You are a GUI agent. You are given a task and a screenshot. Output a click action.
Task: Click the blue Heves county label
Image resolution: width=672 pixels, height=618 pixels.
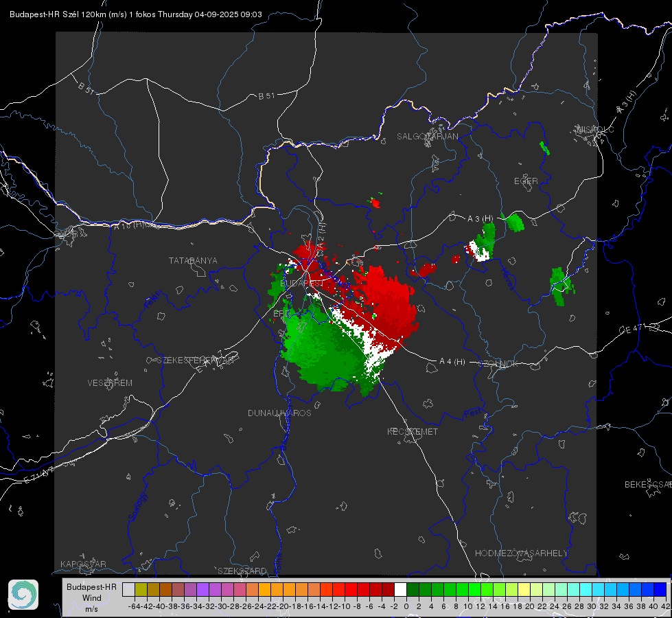coord(507,279)
